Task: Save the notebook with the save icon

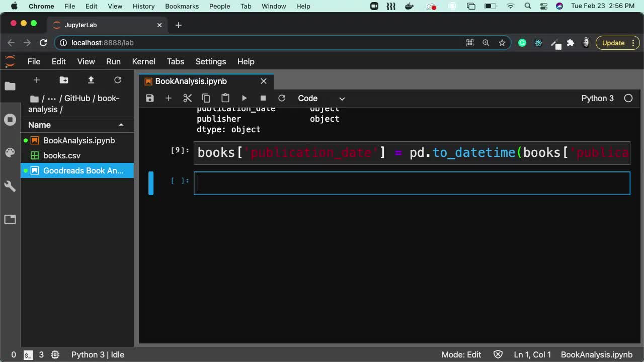Action: (x=149, y=98)
